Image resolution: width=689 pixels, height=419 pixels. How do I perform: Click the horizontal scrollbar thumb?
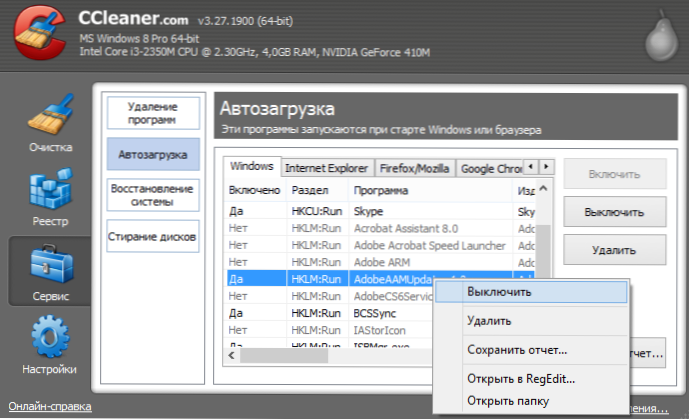(x=284, y=356)
